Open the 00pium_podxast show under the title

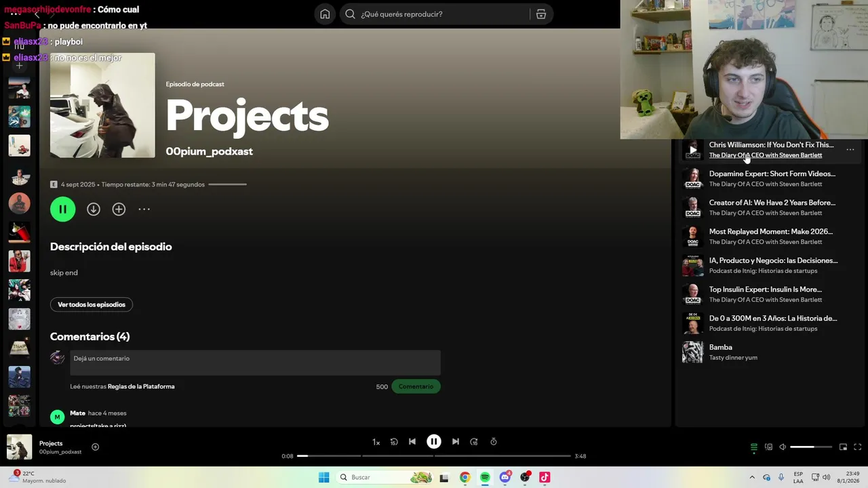point(209,151)
